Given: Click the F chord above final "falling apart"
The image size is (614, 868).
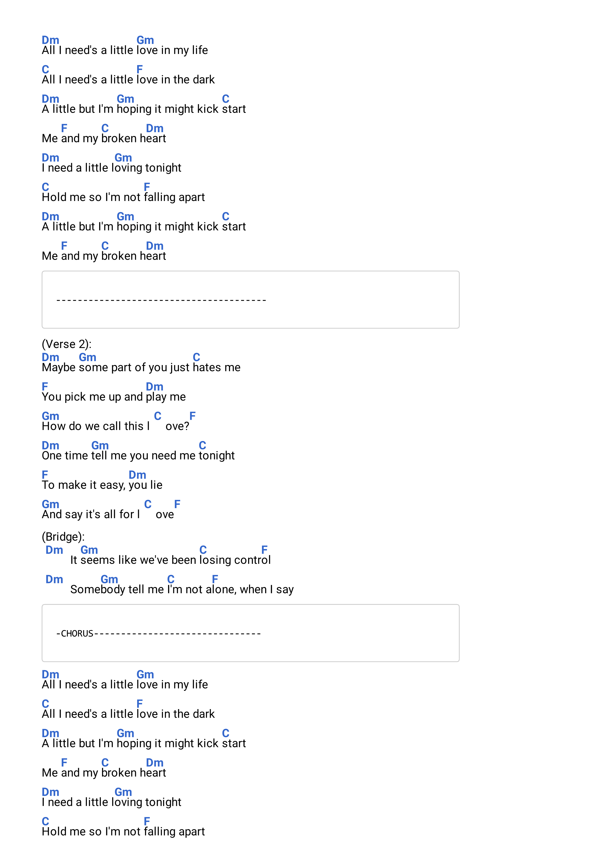Looking at the screenshot, I should [x=147, y=821].
